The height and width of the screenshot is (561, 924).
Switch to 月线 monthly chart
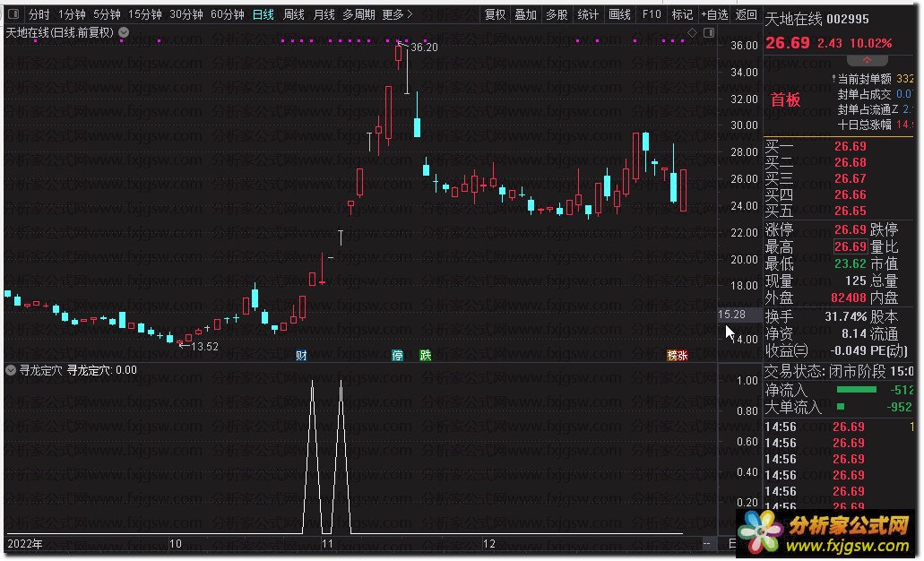pyautogui.click(x=324, y=14)
